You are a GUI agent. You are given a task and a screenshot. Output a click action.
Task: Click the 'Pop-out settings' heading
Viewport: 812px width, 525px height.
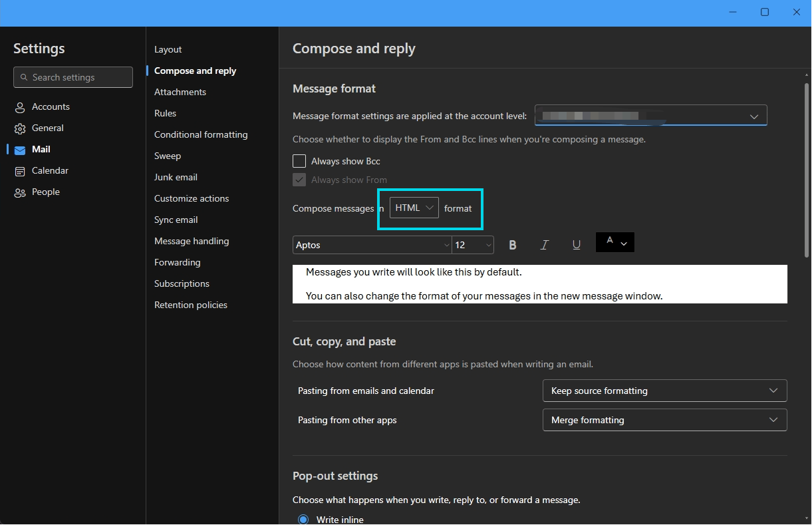pos(335,476)
